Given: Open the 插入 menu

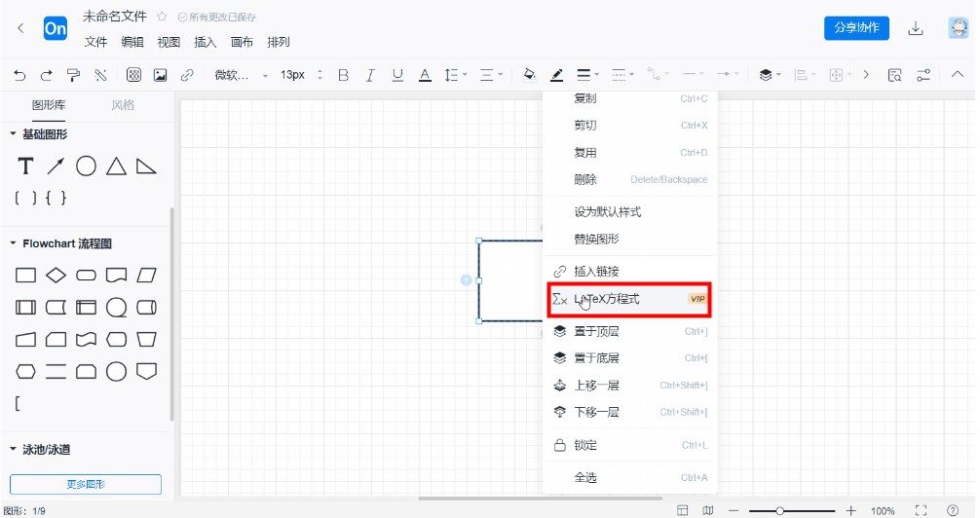Looking at the screenshot, I should click(x=205, y=42).
